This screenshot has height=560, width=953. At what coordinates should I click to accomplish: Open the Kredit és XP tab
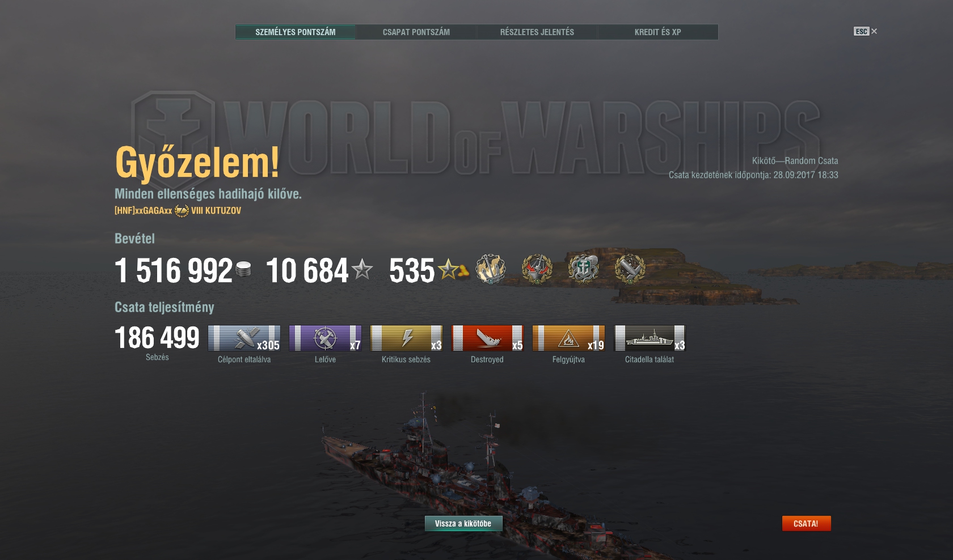pos(657,32)
